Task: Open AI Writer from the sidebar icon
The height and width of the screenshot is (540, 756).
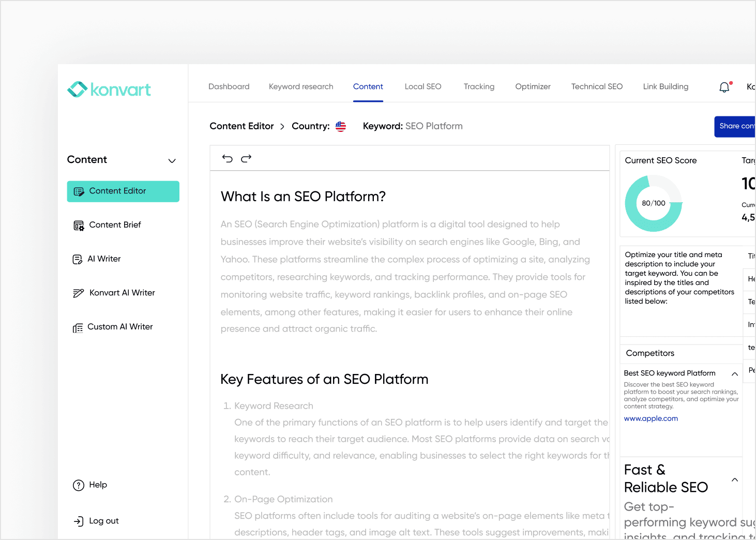Action: [78, 259]
